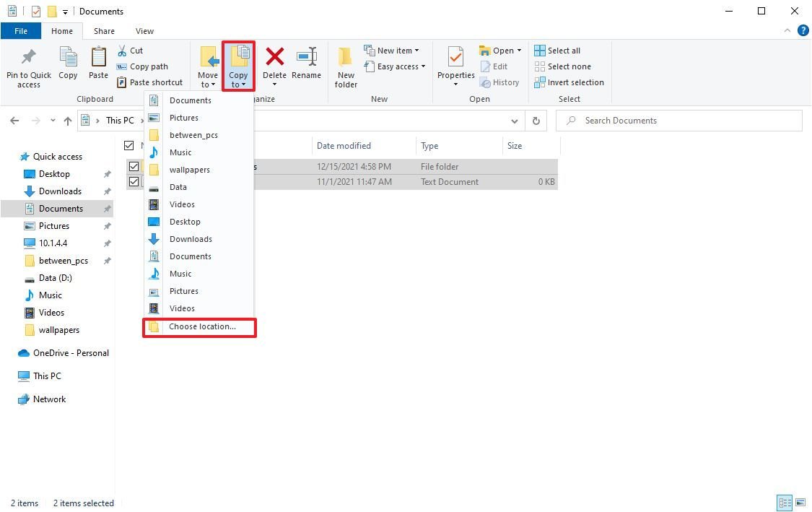Create a New folder
Screen dimensions: 812x512
click(x=346, y=67)
